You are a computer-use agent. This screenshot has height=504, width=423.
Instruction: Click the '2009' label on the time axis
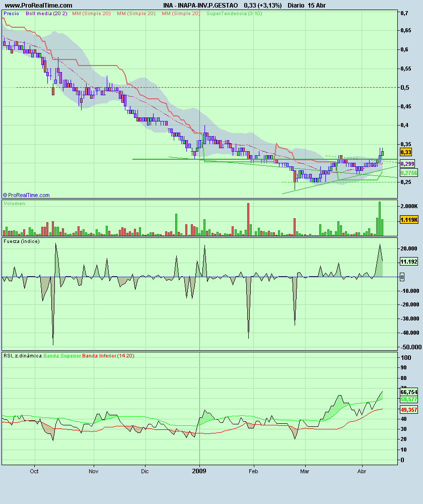[199, 471]
